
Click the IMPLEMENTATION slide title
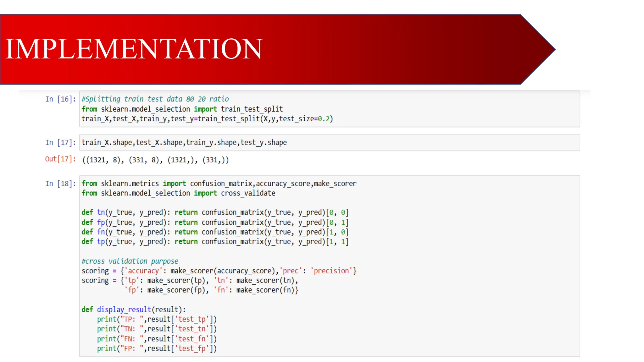tap(134, 49)
